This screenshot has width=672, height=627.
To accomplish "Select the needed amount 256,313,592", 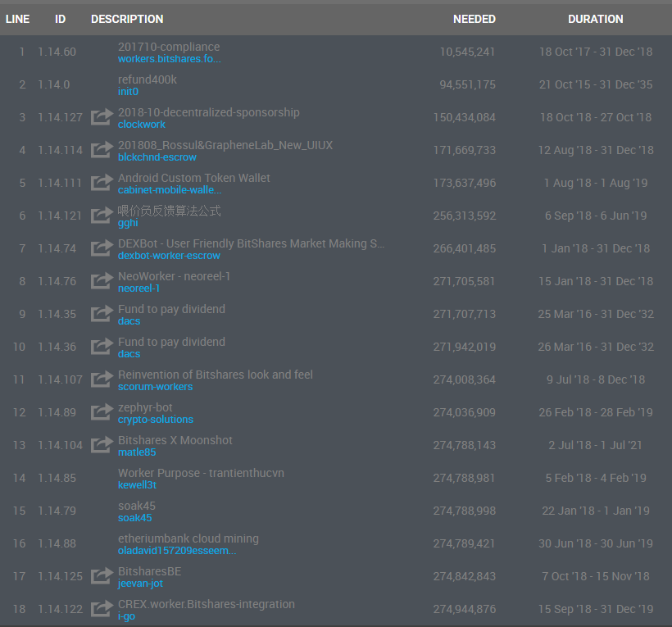I will coord(465,216).
